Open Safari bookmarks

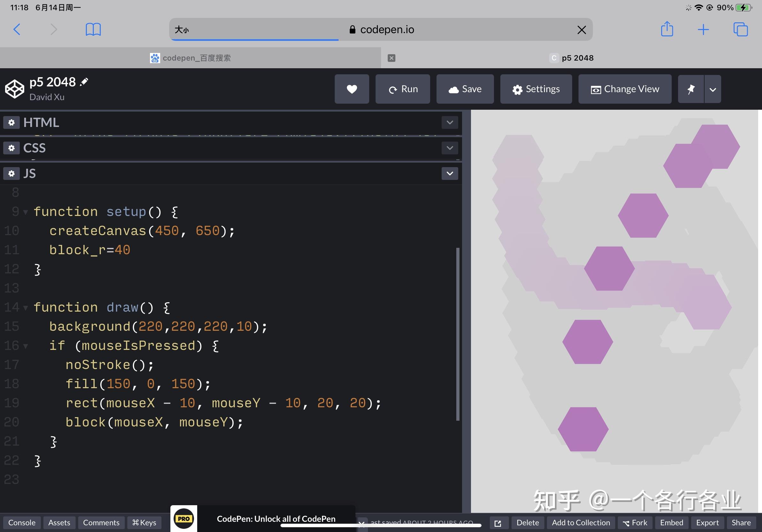tap(93, 30)
